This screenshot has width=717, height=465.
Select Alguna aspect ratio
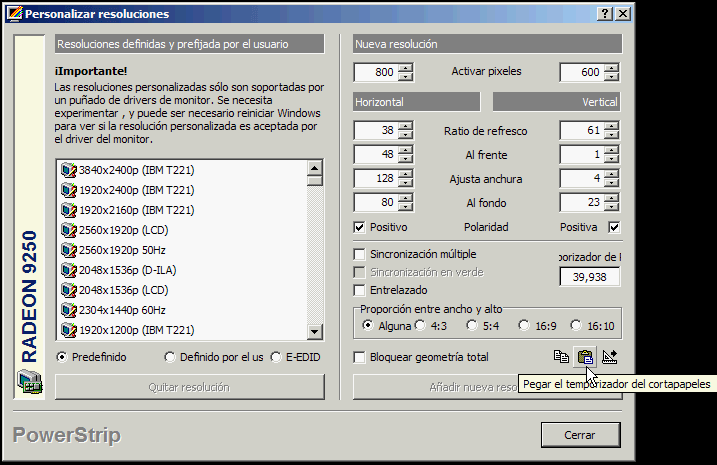367,326
